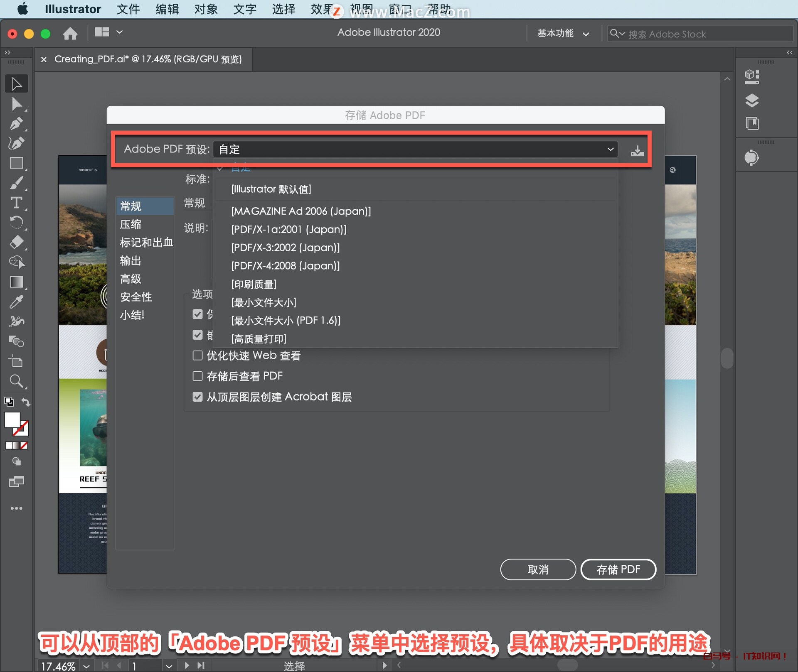Toggle drawing mode icon in toolbar
The image size is (798, 672).
point(17,461)
